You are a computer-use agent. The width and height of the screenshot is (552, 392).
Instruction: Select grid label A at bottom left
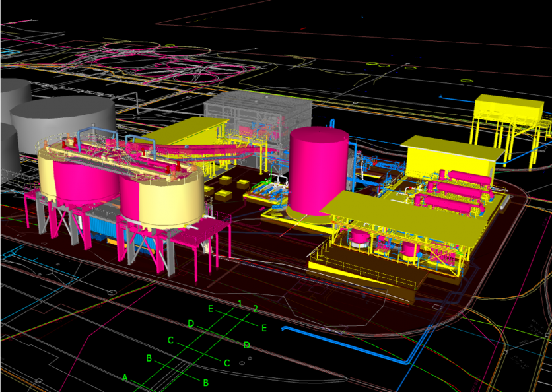pyautogui.click(x=124, y=377)
